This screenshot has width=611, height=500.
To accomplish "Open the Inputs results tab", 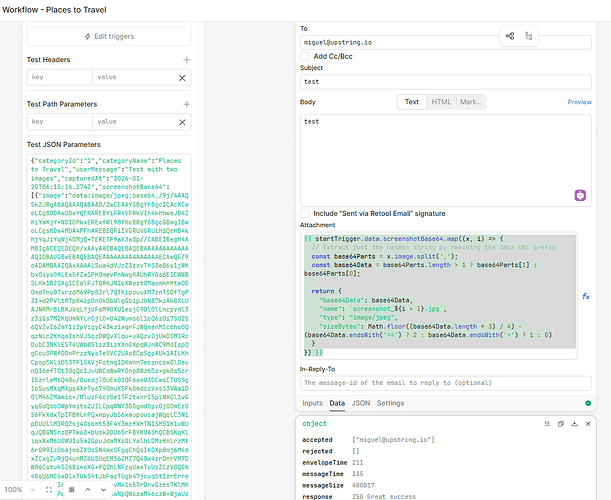I will coord(313,403).
